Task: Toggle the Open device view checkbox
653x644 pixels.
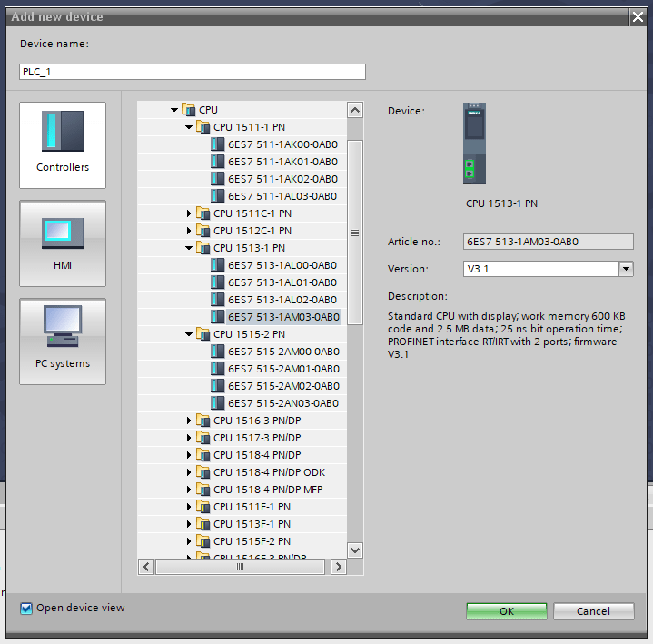Action: pyautogui.click(x=26, y=608)
